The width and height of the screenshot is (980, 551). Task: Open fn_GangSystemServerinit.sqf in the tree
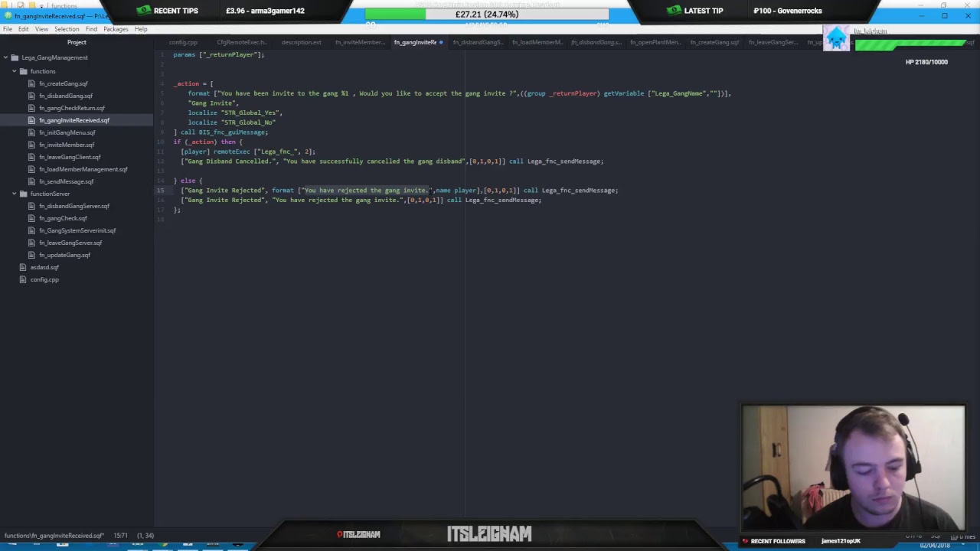click(77, 230)
